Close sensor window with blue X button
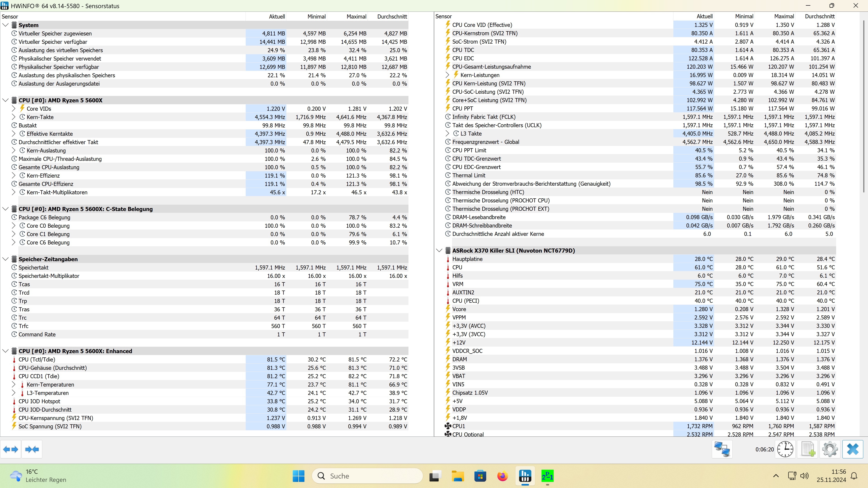 (853, 449)
